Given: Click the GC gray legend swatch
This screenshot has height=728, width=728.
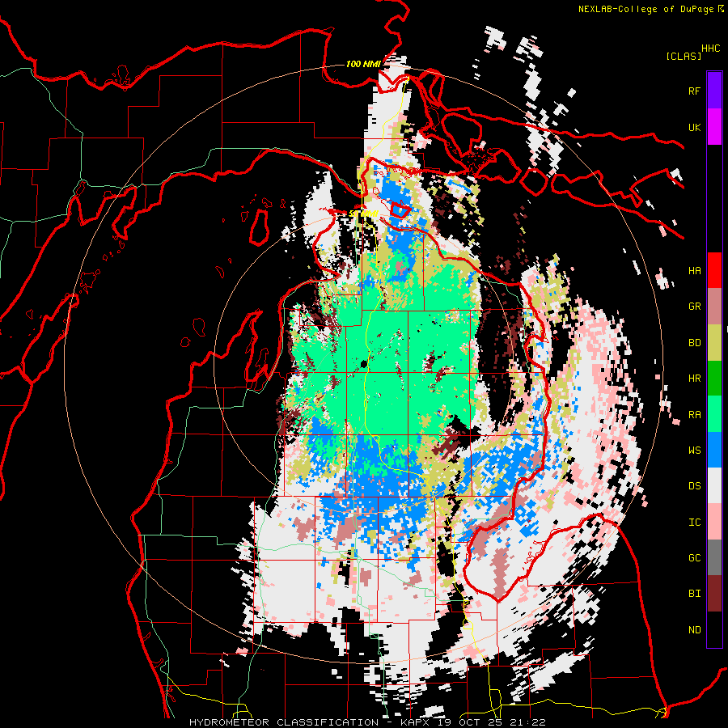Looking at the screenshot, I should coord(714,557).
